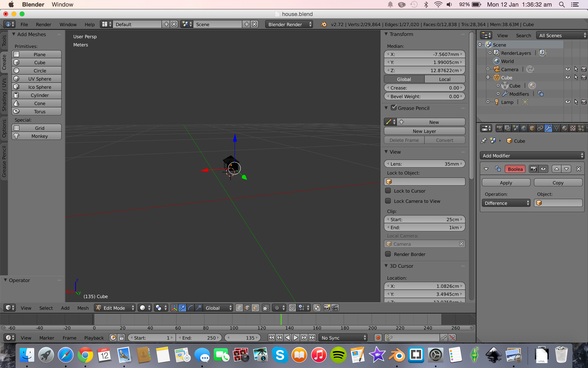Open the Mesh menu in viewport header
The height and width of the screenshot is (368, 588).
(83, 308)
